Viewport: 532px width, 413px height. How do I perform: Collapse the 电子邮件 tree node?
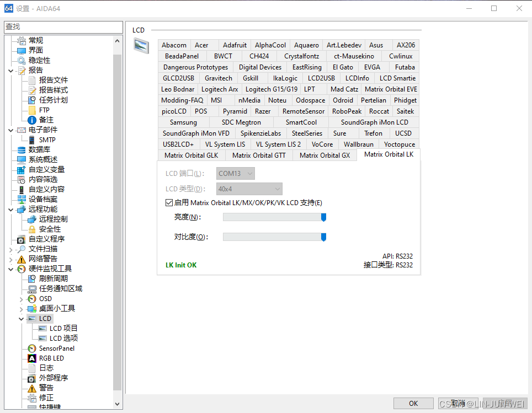click(x=11, y=130)
